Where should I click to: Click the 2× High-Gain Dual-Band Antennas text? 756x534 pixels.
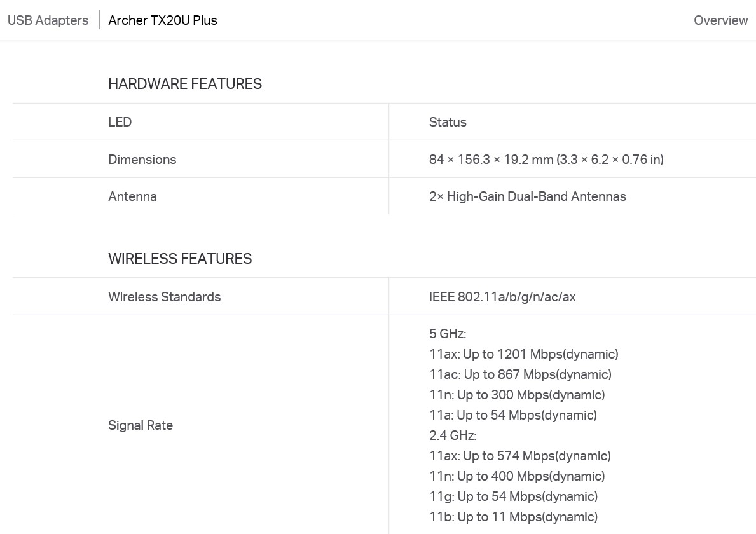tap(528, 196)
